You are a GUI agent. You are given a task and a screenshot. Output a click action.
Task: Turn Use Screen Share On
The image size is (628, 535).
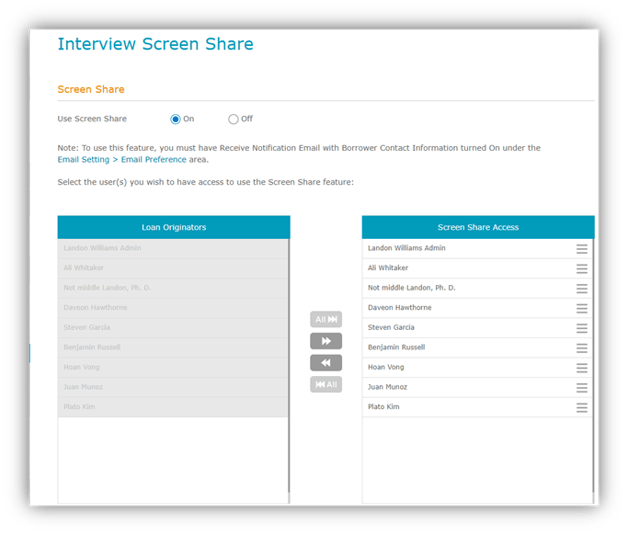click(x=176, y=119)
